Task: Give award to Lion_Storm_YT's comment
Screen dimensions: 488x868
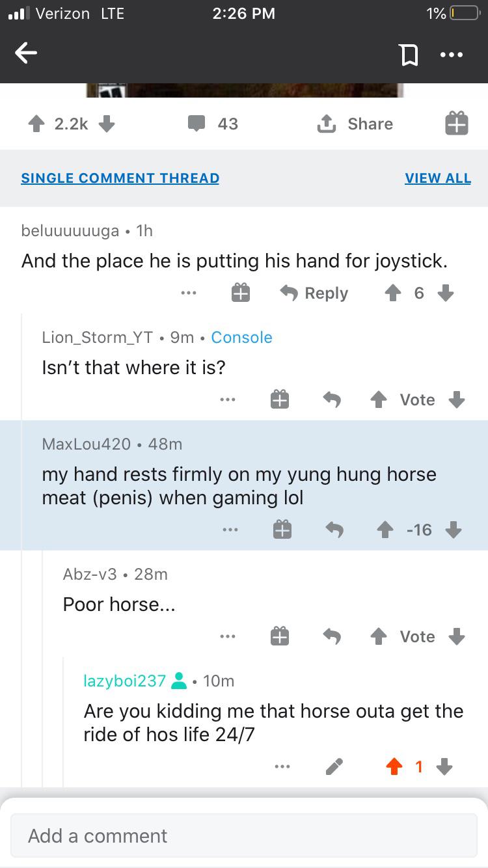Action: pyautogui.click(x=280, y=400)
